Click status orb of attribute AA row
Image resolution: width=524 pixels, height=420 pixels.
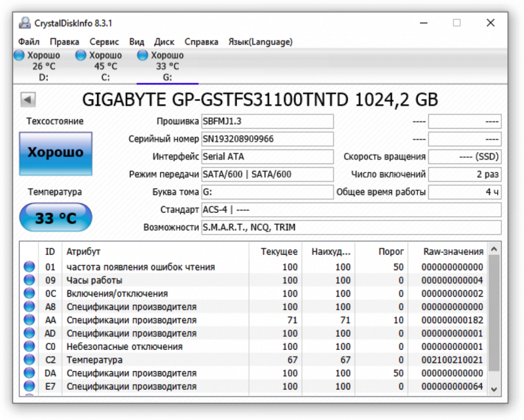[x=29, y=320]
